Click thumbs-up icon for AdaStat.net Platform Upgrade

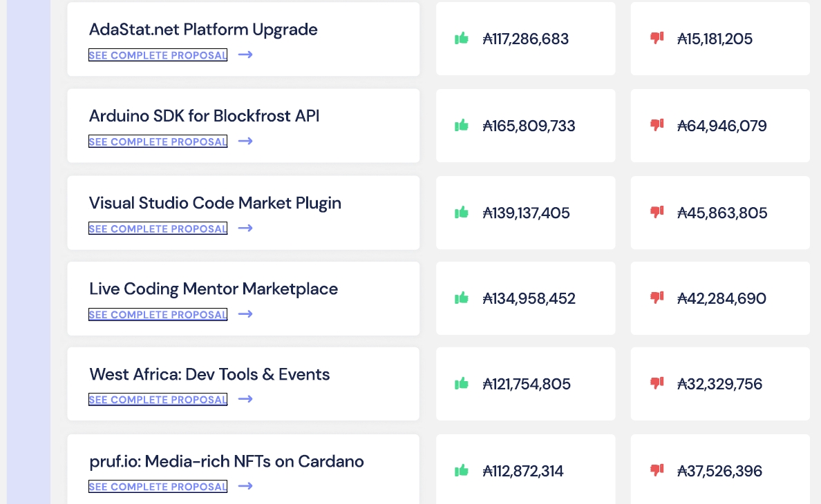pos(462,38)
